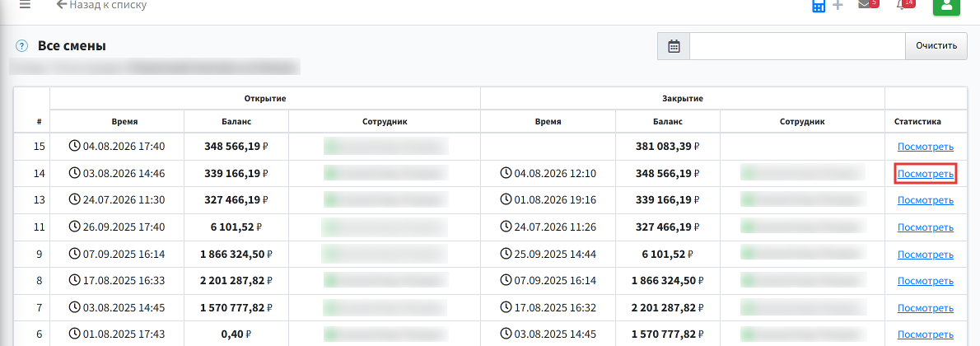Screen dimensions: 980x346
Task: Open the messages envelope icon
Action: coord(865,4)
